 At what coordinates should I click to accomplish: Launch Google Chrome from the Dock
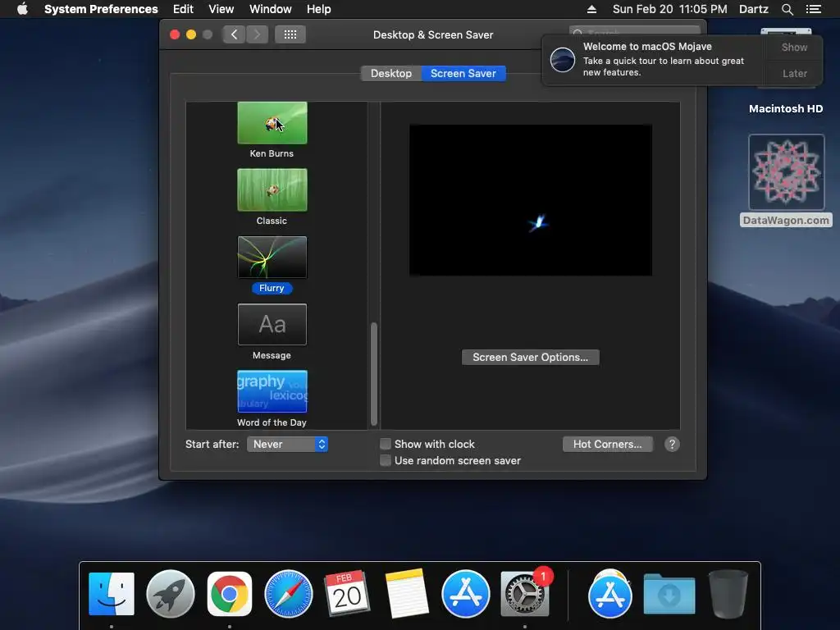tap(230, 594)
